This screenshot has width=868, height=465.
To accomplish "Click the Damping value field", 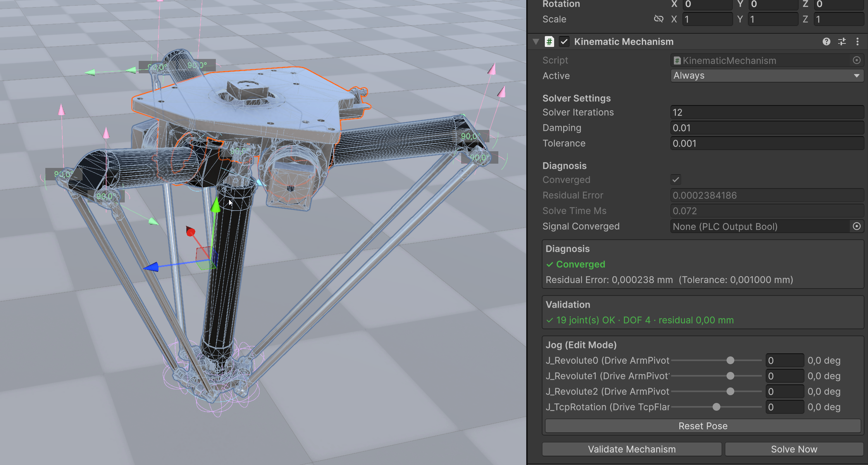I will [x=767, y=128].
